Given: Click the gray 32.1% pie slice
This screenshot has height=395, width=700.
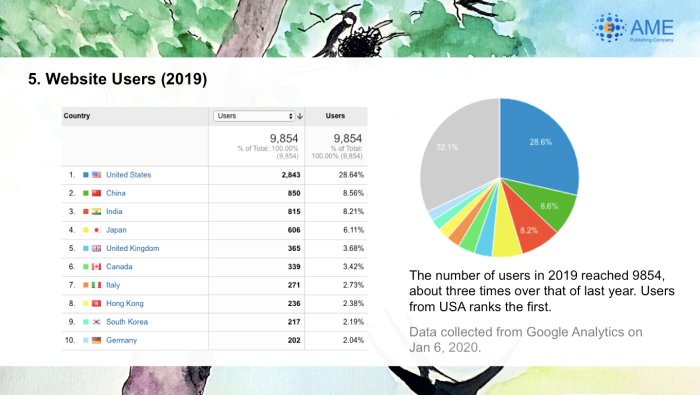Looking at the screenshot, I should click(460, 154).
